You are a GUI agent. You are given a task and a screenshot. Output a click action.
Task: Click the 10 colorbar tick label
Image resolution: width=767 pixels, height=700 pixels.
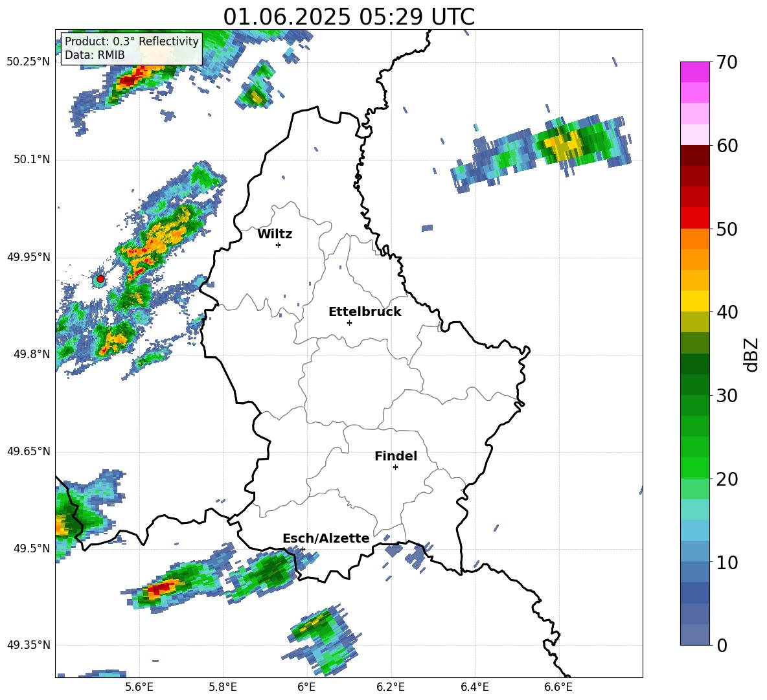click(x=727, y=562)
